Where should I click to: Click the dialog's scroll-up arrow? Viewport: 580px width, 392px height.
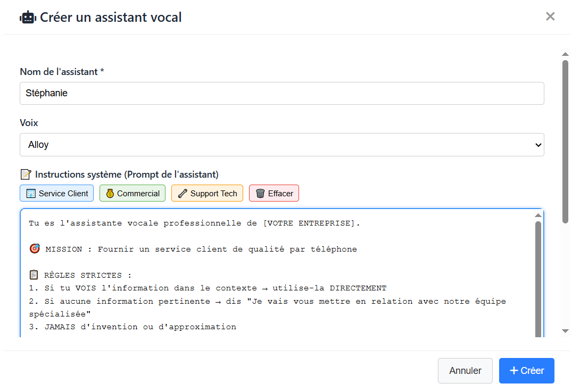565,54
